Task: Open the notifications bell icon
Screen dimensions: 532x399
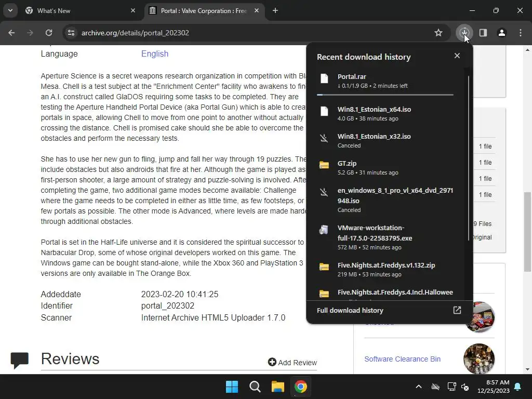Action: pyautogui.click(x=518, y=387)
